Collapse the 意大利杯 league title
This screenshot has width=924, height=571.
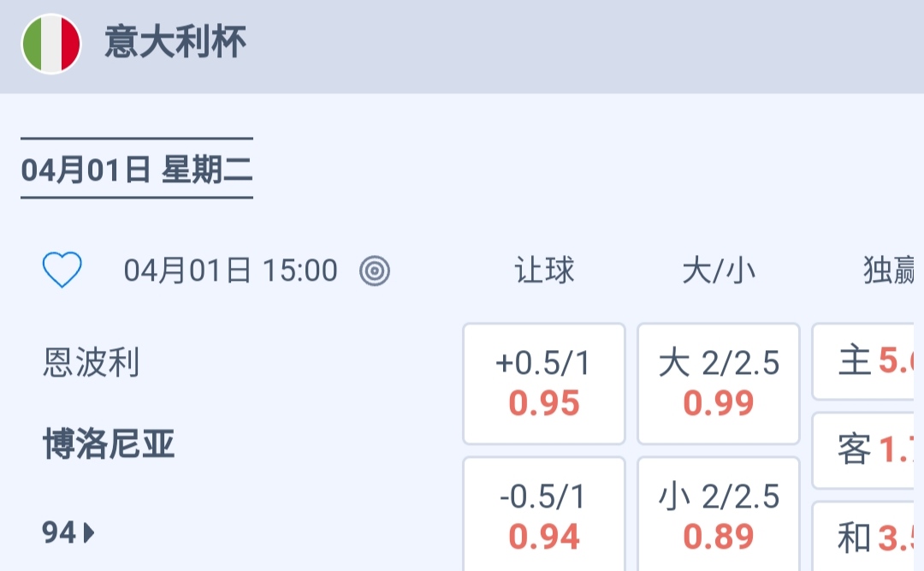tap(175, 43)
